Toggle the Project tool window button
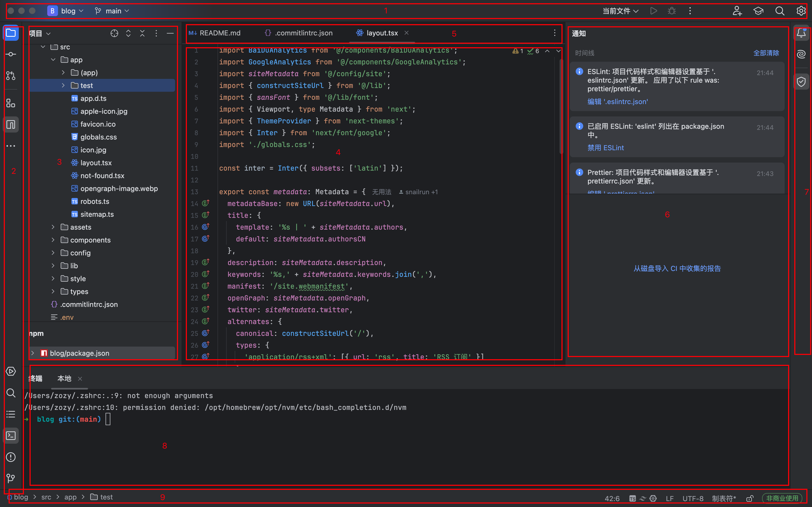The image size is (812, 507). (11, 33)
